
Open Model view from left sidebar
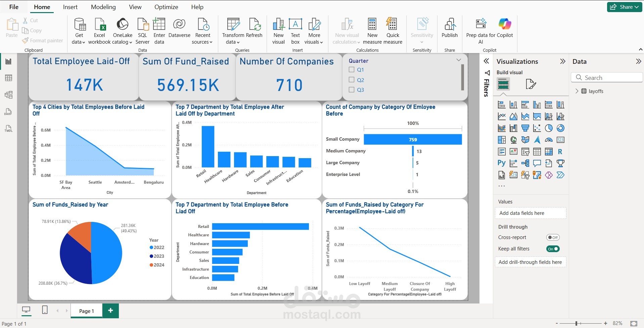pyautogui.click(x=8, y=95)
